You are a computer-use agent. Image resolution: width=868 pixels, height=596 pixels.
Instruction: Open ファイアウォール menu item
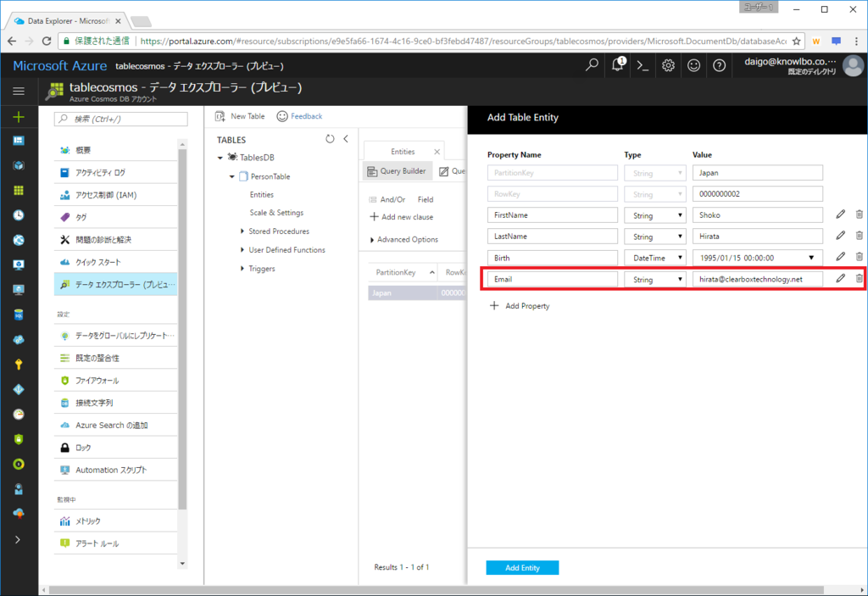[x=115, y=381]
